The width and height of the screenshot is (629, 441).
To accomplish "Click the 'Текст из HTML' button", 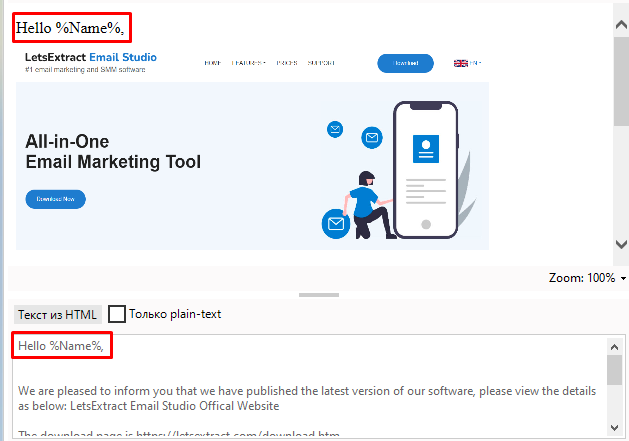I will click(x=58, y=315).
